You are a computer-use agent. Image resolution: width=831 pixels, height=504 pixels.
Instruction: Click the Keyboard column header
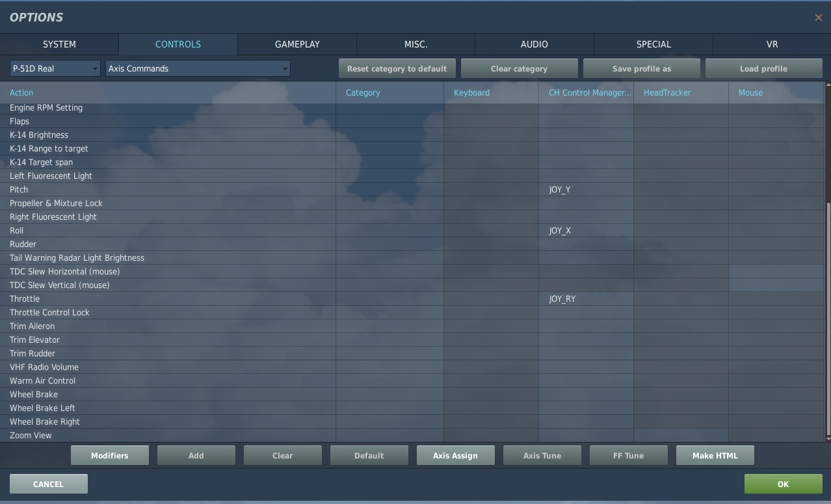pyautogui.click(x=491, y=92)
